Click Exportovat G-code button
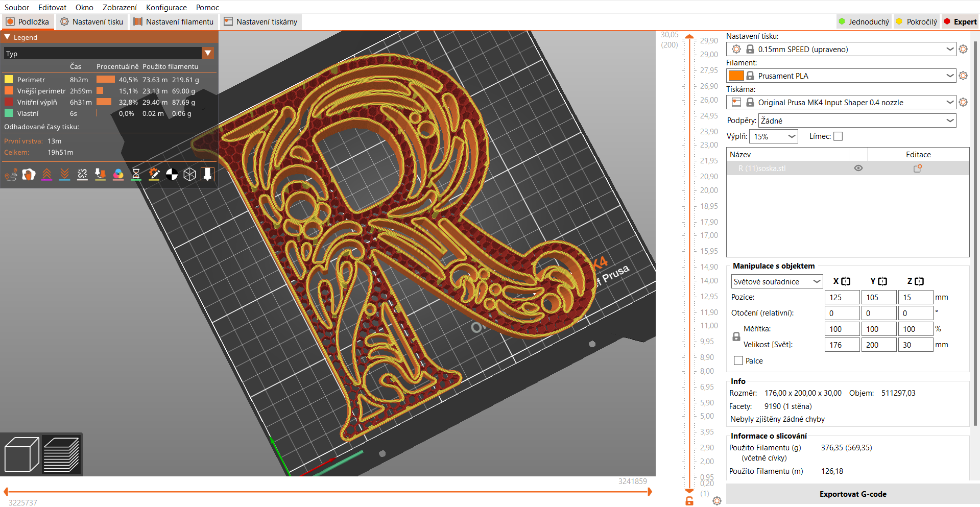 (853, 494)
